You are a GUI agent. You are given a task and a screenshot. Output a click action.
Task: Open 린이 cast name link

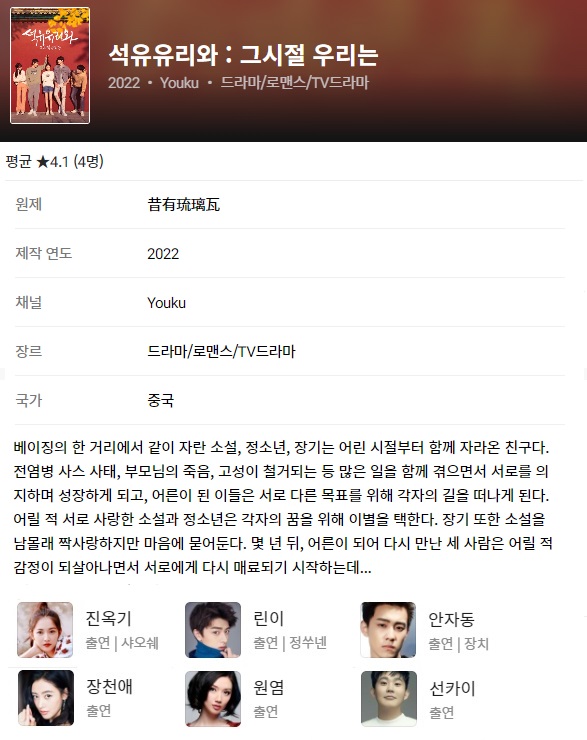(x=268, y=619)
